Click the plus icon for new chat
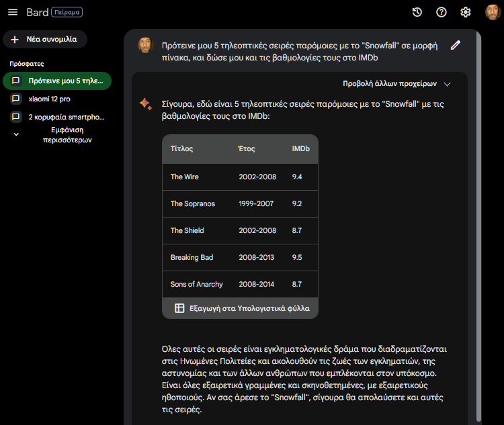The image size is (504, 425). 15,40
